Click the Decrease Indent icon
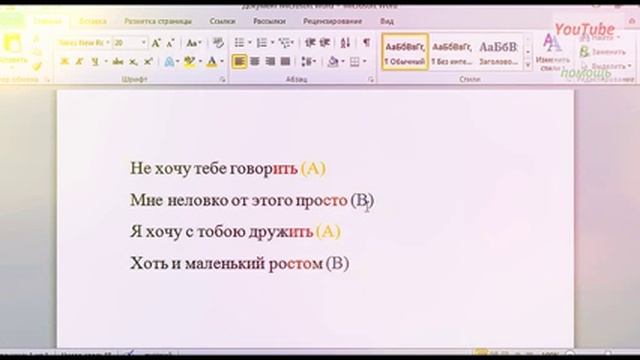640x360 pixels. (311, 42)
